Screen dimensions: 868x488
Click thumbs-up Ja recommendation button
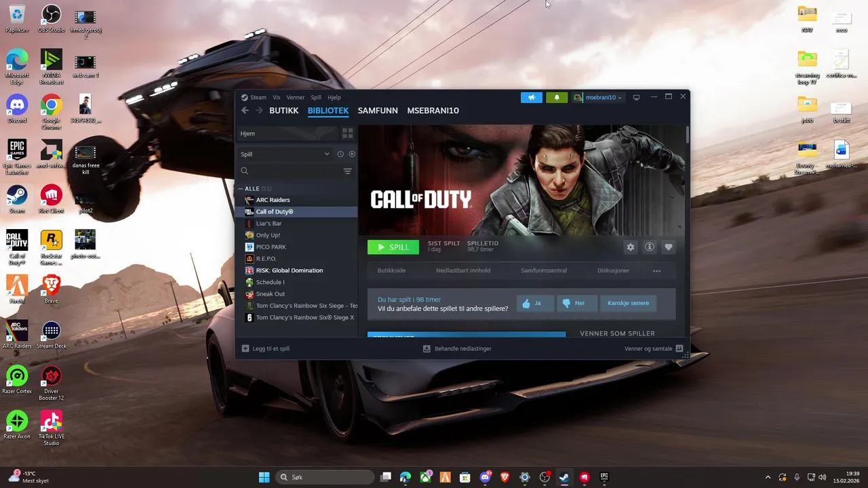[x=534, y=303]
